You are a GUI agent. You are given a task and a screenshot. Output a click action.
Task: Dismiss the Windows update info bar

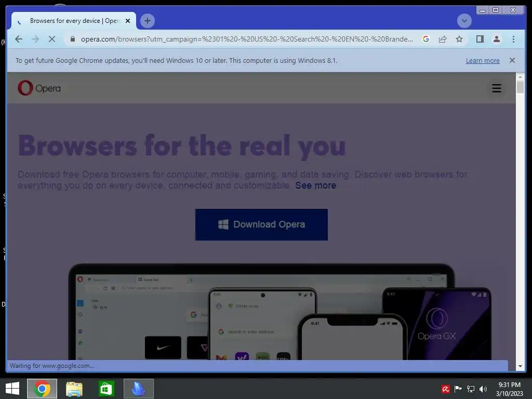click(512, 60)
